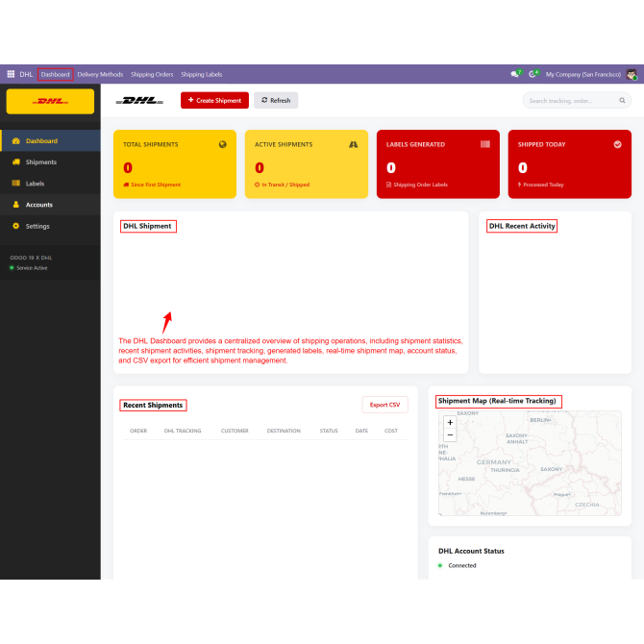
Task: Click the Service Active status text
Action: 32,268
